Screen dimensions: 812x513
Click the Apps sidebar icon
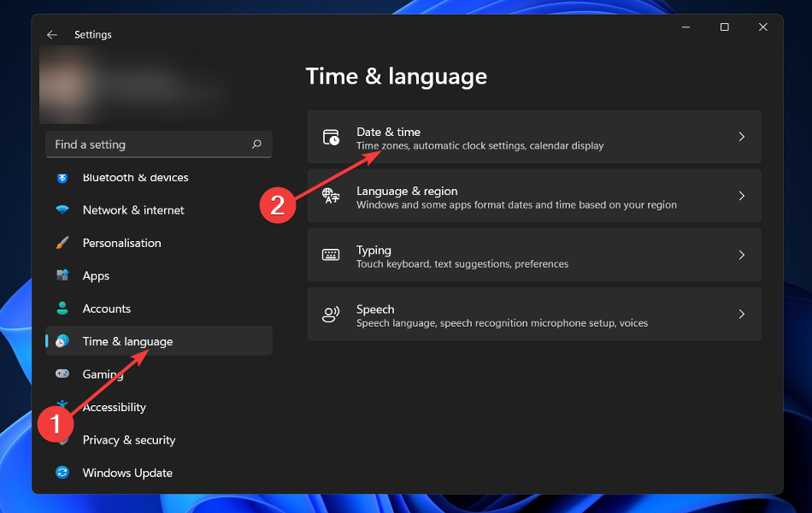tap(62, 275)
